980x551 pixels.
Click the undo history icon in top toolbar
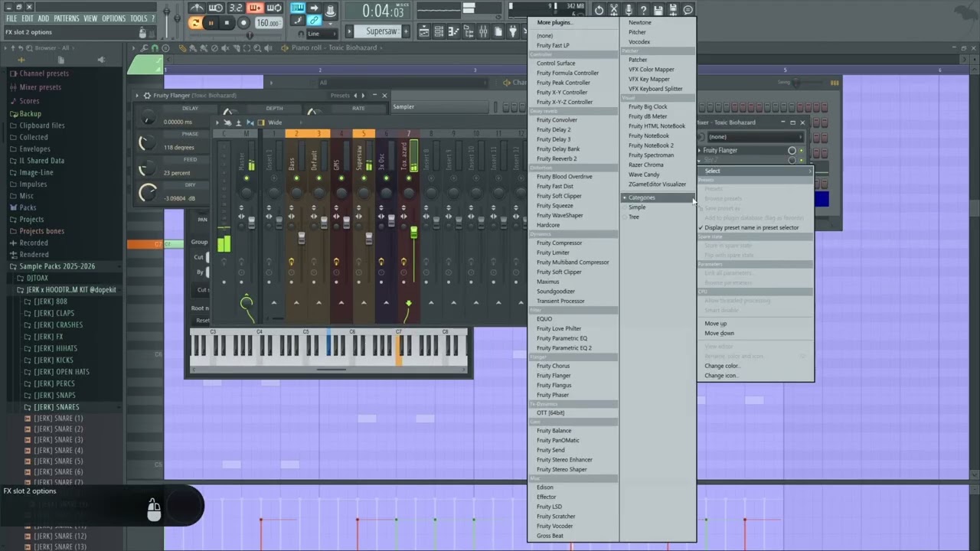pyautogui.click(x=599, y=10)
